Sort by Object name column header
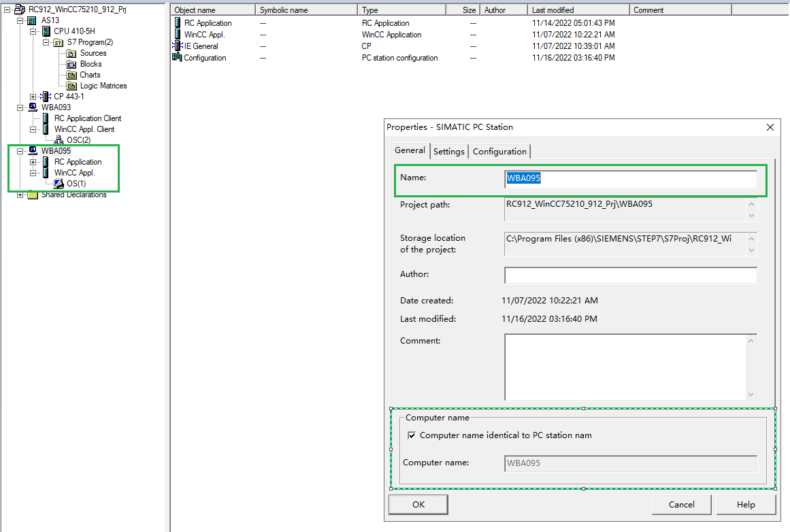The image size is (790, 532). pyautogui.click(x=213, y=10)
